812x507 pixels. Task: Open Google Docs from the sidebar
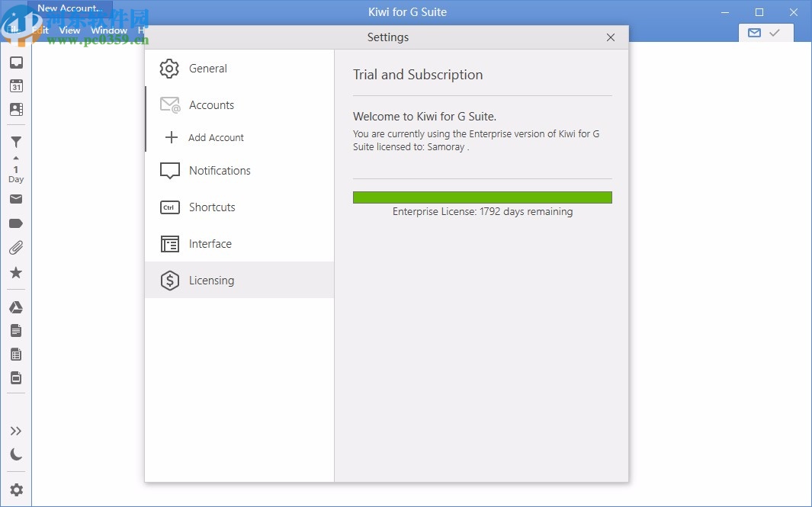16,330
